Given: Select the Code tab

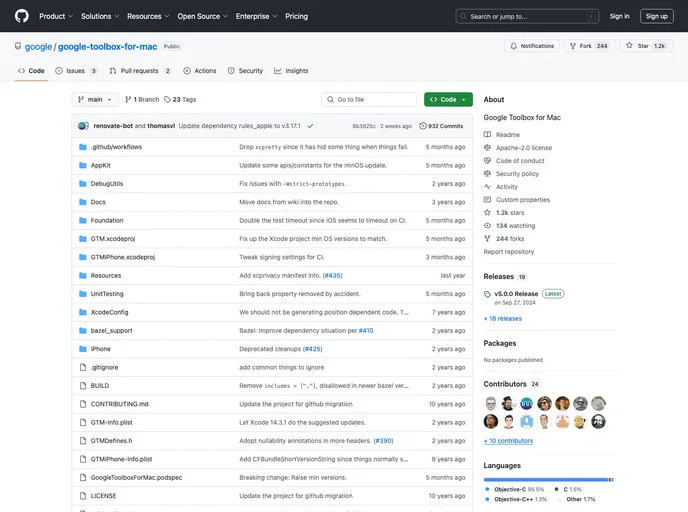Looking at the screenshot, I should [x=31, y=71].
